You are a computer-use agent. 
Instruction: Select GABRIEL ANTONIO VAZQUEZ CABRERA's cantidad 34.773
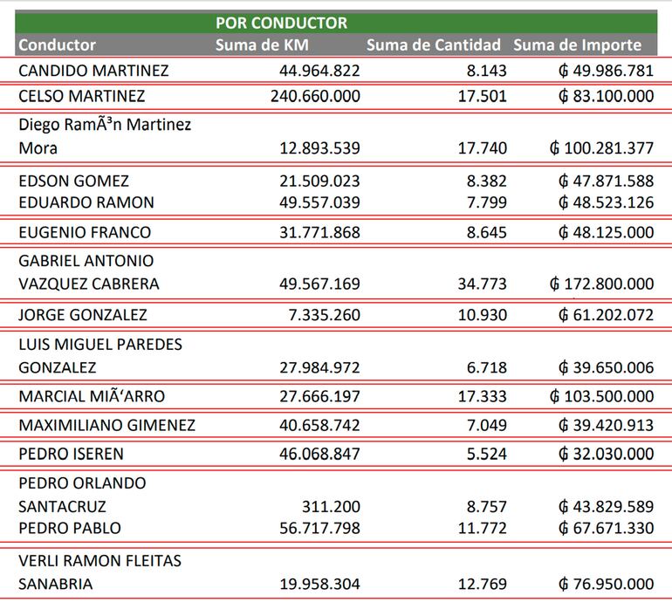pos(482,284)
